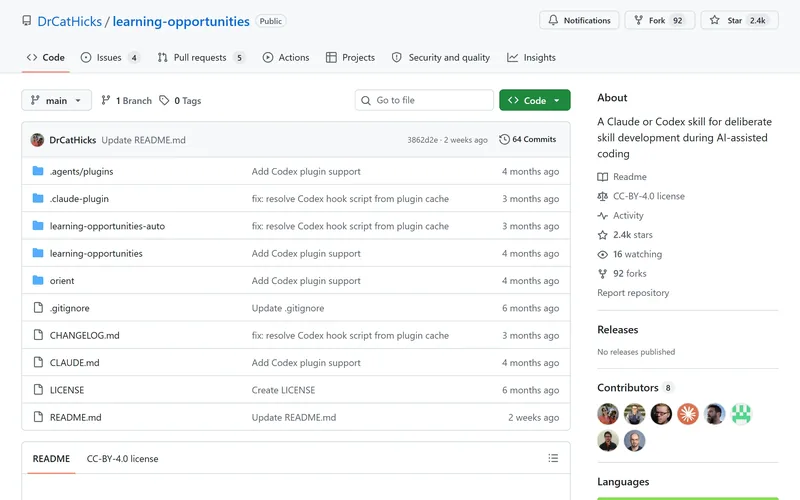Open Security and quality tab
This screenshot has height=500, width=800.
click(441, 58)
